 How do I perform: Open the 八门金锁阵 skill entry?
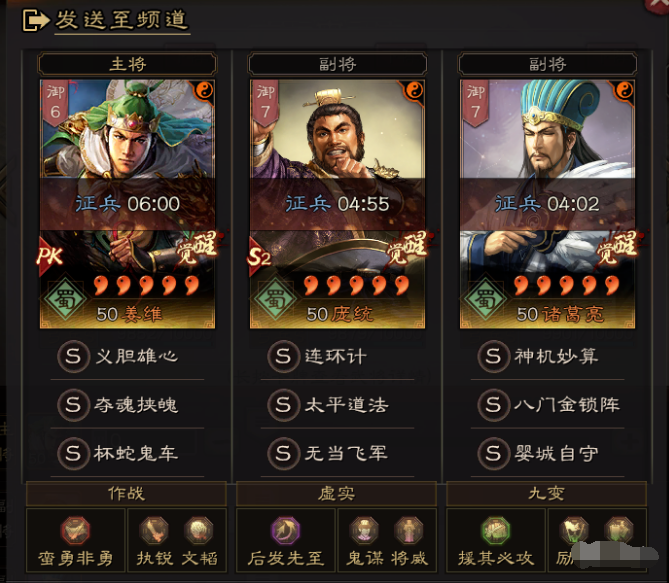click(547, 404)
